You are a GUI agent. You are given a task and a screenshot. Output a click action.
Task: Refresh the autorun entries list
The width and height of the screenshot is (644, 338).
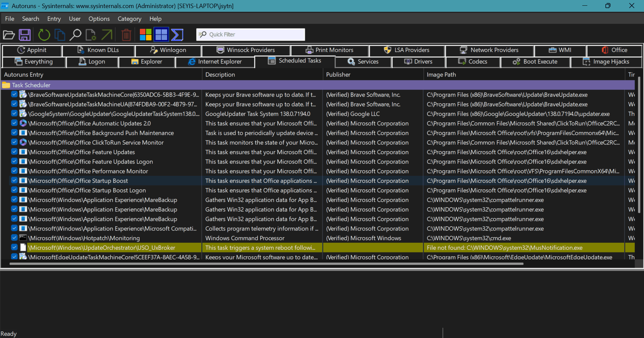(44, 35)
